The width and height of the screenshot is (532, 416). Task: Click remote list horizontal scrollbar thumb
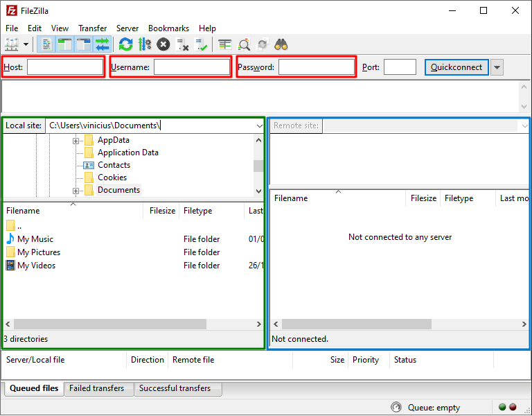(x=357, y=324)
